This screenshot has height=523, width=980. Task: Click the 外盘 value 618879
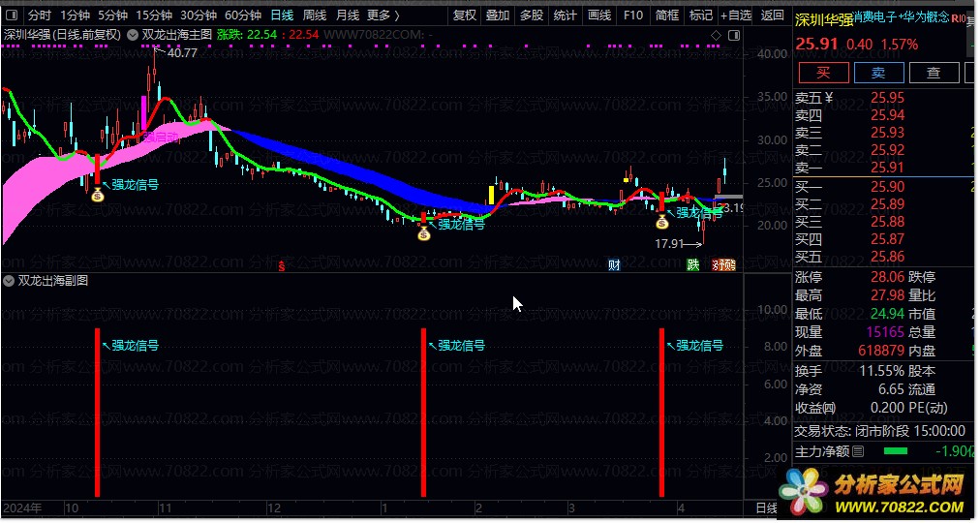881,352
